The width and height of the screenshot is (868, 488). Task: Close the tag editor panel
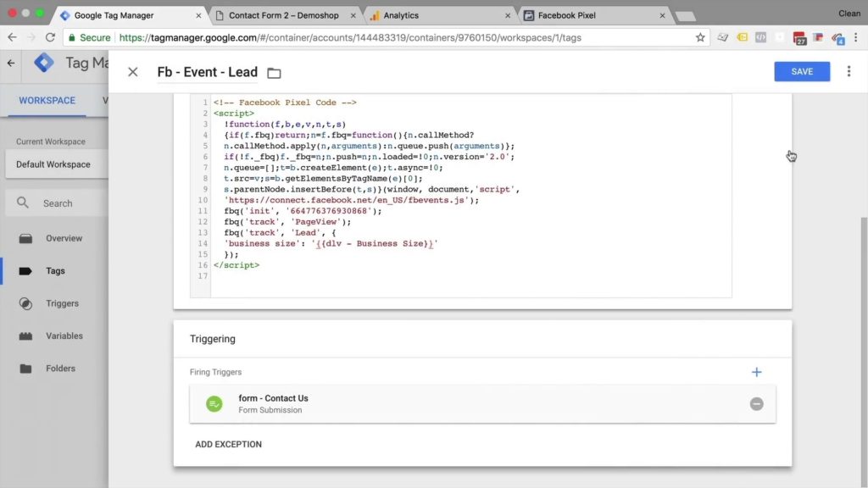(132, 72)
